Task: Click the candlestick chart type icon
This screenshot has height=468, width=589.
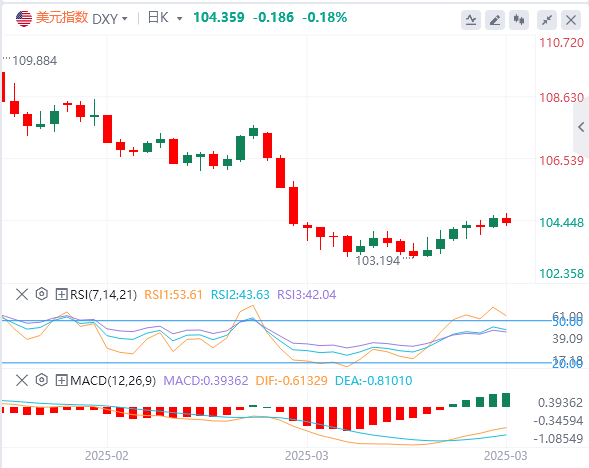Action: point(519,20)
